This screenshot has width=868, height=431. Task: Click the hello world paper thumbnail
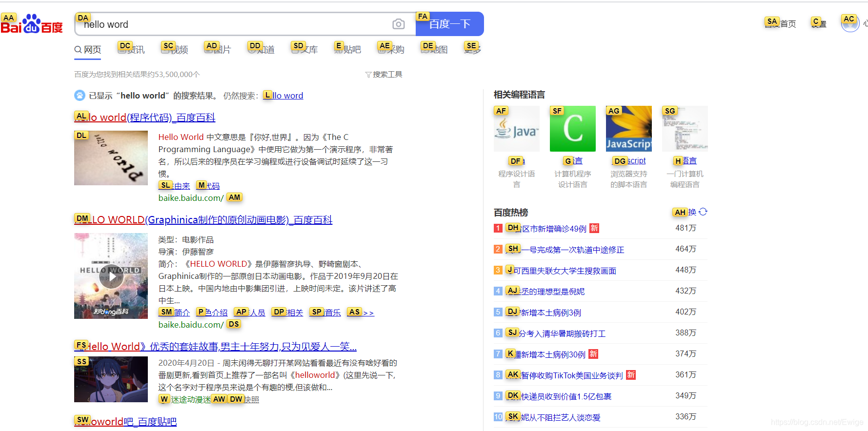point(111,158)
